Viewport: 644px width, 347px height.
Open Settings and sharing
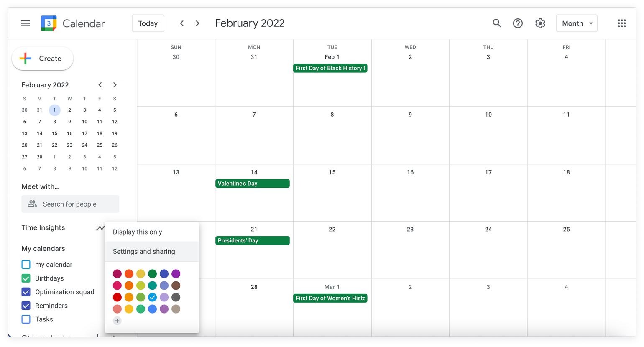click(152, 251)
